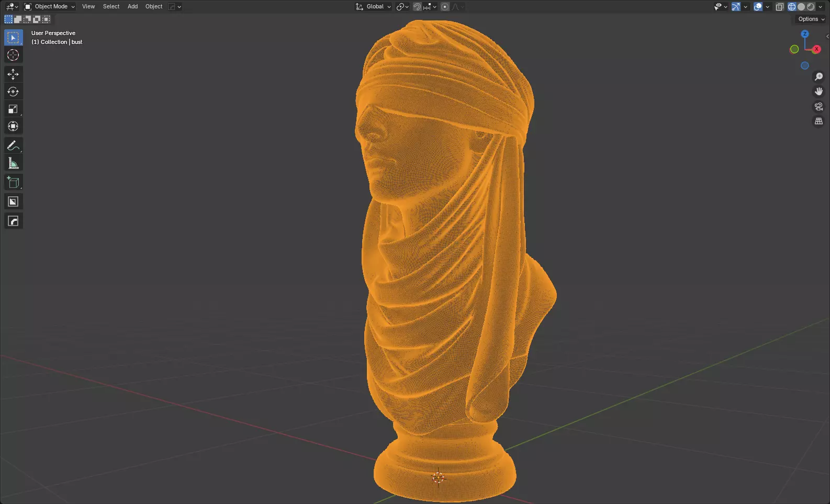Open the Select menu
Image resolution: width=830 pixels, height=504 pixels.
tap(111, 7)
